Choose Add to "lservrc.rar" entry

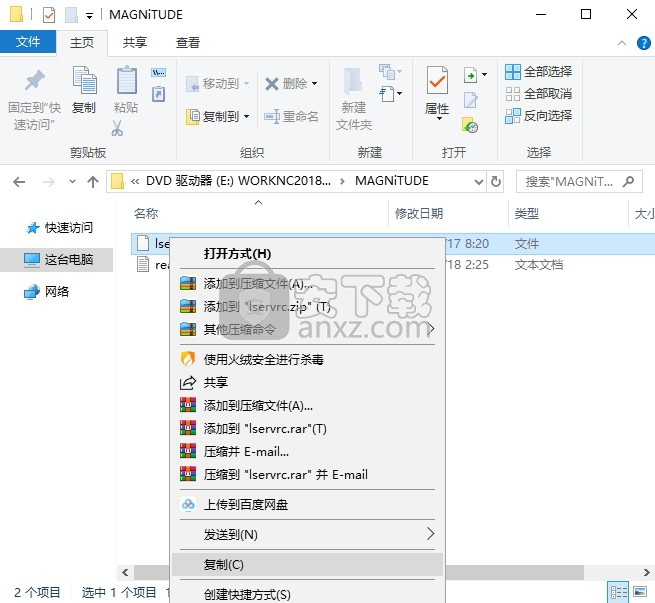[x=307, y=428]
